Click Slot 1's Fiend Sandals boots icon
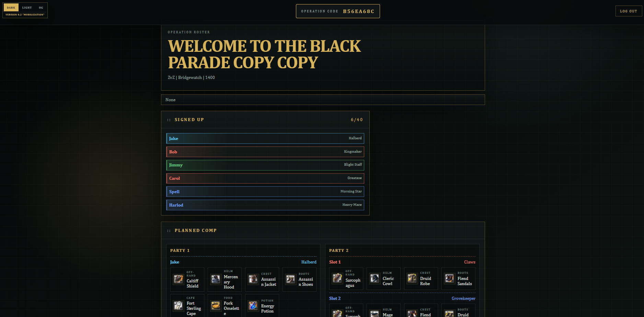 pos(450,278)
